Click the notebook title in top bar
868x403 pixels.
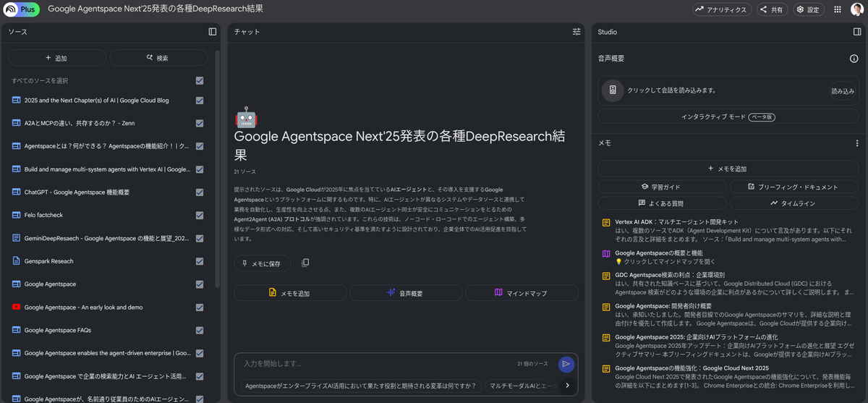click(x=156, y=9)
